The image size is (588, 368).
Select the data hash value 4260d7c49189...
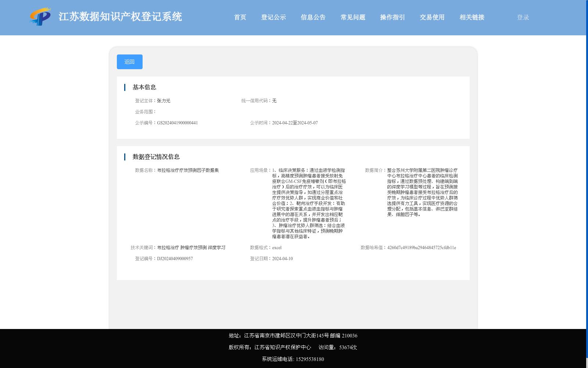pos(422,248)
